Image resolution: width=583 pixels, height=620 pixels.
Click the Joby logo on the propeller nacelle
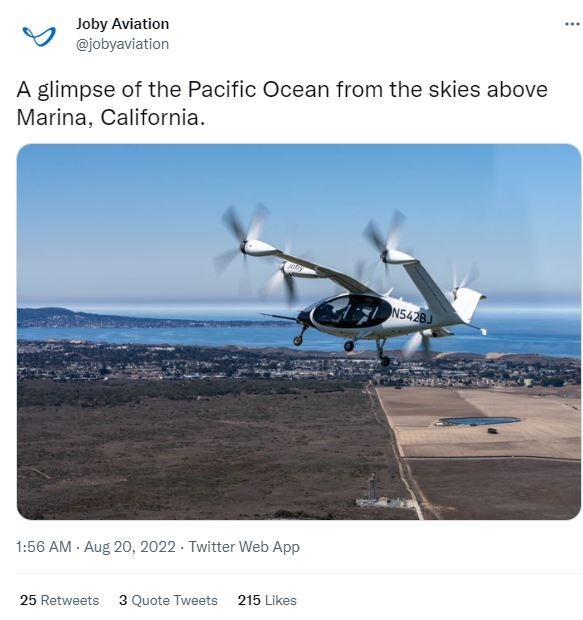pos(294,267)
